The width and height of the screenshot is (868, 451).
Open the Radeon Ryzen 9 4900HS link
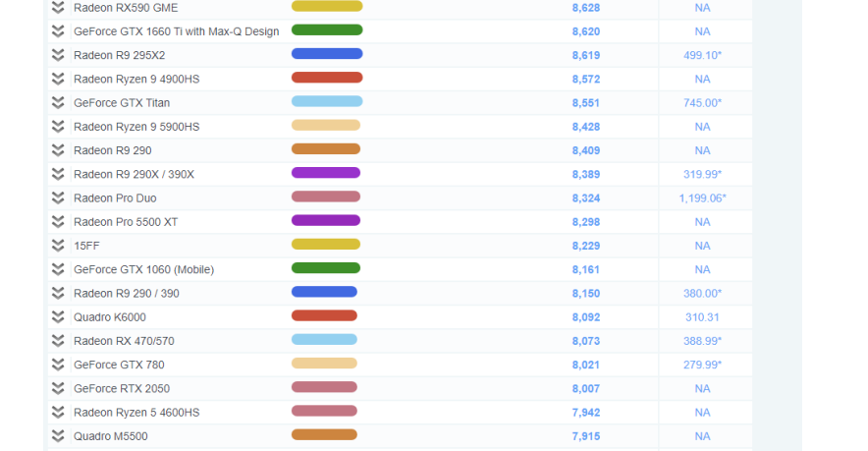point(136,80)
